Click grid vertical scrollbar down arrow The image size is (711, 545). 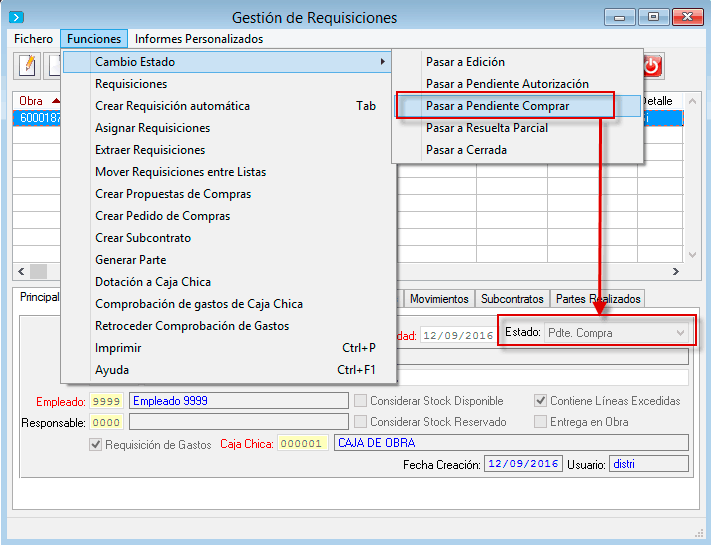(692, 255)
